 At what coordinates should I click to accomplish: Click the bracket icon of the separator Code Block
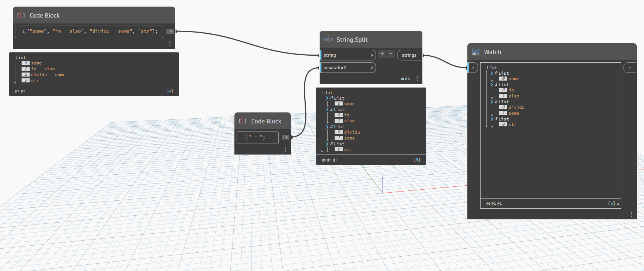(243, 121)
